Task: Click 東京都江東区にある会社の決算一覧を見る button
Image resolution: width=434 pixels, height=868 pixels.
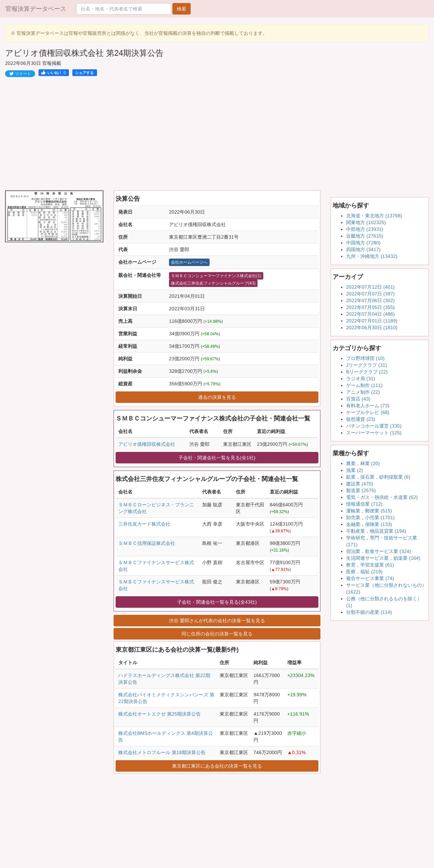Action: pyautogui.click(x=217, y=766)
